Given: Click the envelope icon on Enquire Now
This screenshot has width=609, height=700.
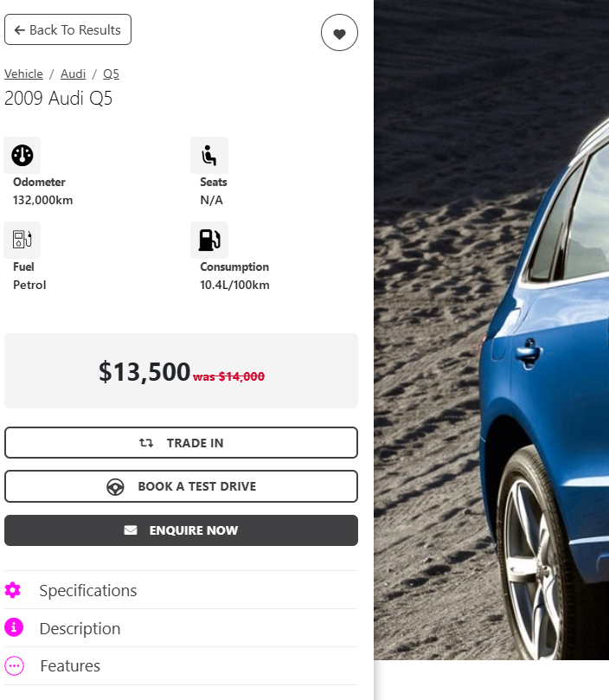Looking at the screenshot, I should (x=131, y=530).
